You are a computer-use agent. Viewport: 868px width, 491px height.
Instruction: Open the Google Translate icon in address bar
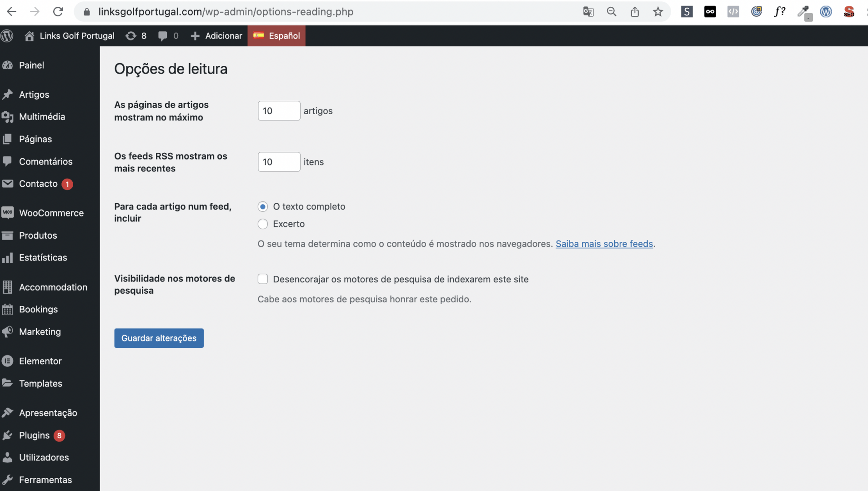click(588, 12)
